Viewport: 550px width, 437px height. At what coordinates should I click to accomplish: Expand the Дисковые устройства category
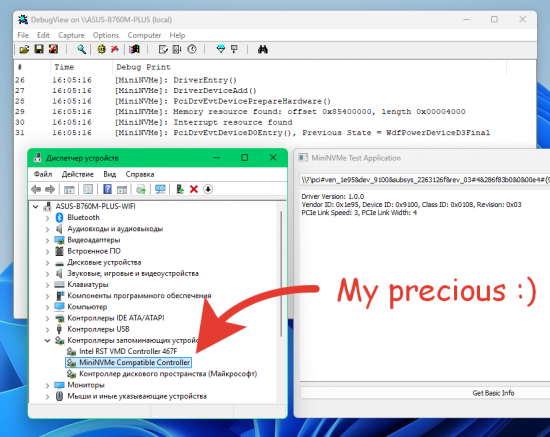pyautogui.click(x=47, y=263)
